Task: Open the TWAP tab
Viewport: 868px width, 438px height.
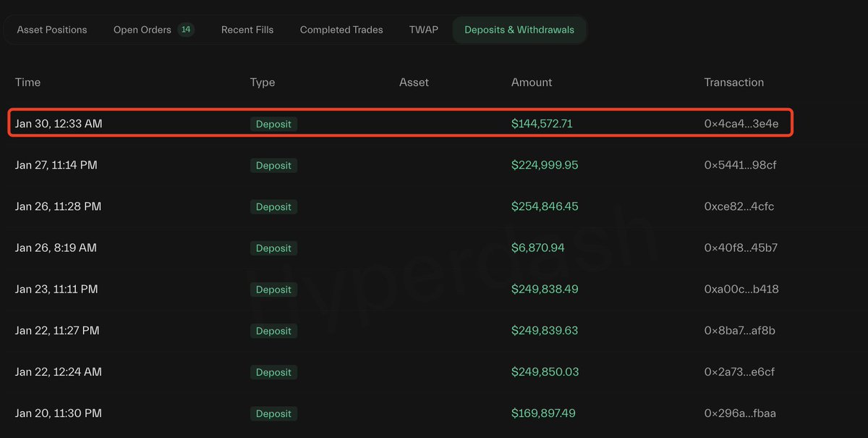Action: (424, 30)
